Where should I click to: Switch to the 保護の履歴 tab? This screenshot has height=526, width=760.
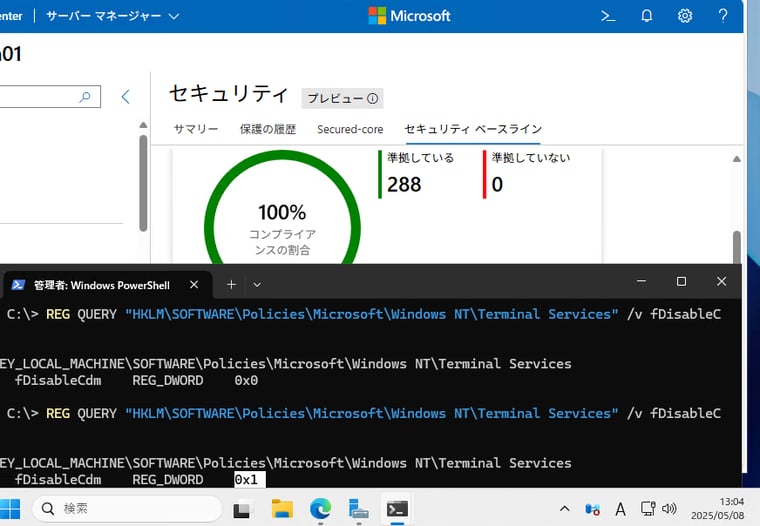[x=268, y=129]
